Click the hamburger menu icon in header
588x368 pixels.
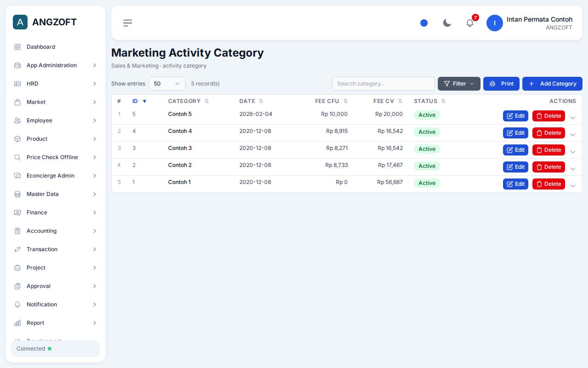(x=128, y=23)
